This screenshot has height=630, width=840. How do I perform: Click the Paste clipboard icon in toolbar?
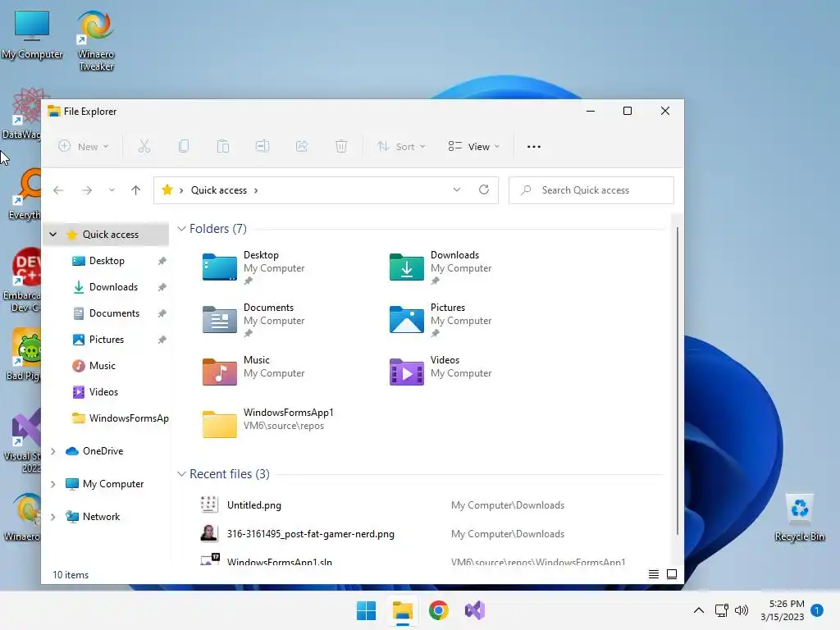223,146
